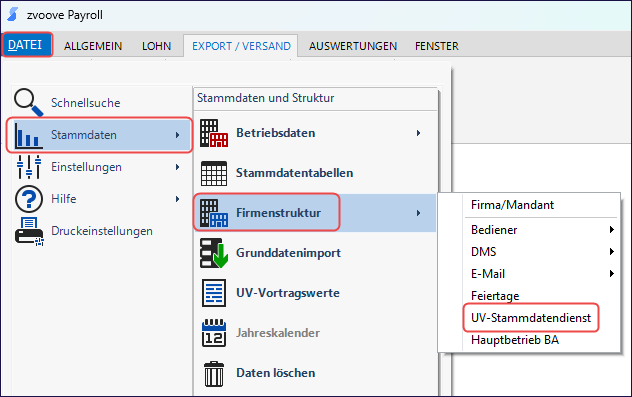Screen dimensions: 632x397
Task: Select UV-Stammdatendienst menu entry
Action: (531, 318)
